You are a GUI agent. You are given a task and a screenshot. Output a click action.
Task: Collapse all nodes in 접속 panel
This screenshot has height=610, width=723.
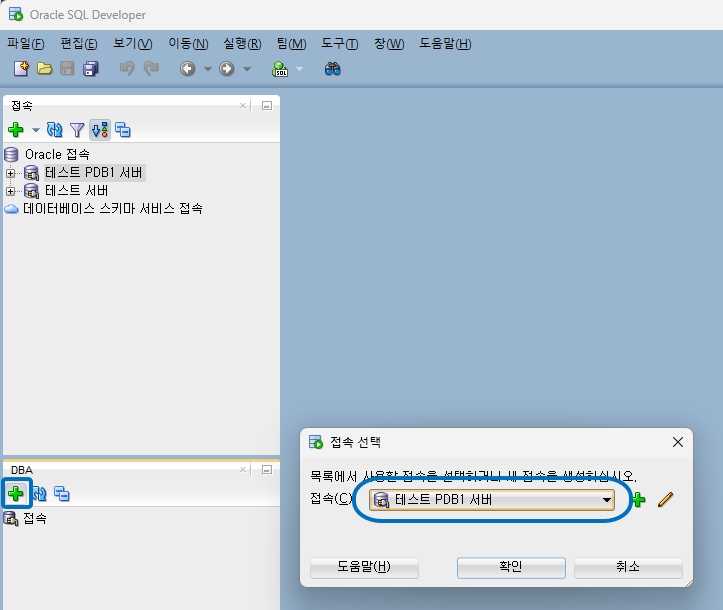pyautogui.click(x=123, y=130)
